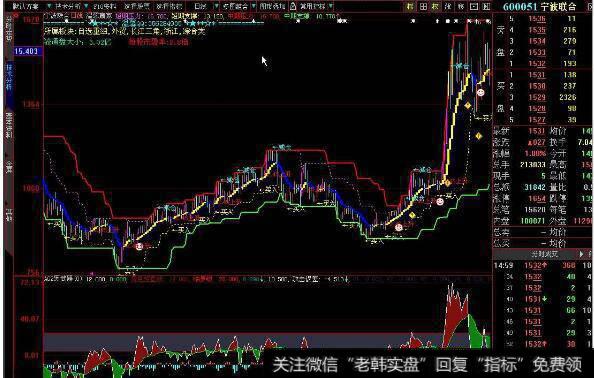594x378 pixels.
Task: Click the smiley marker at the second bottom before rally
Action: point(399,227)
